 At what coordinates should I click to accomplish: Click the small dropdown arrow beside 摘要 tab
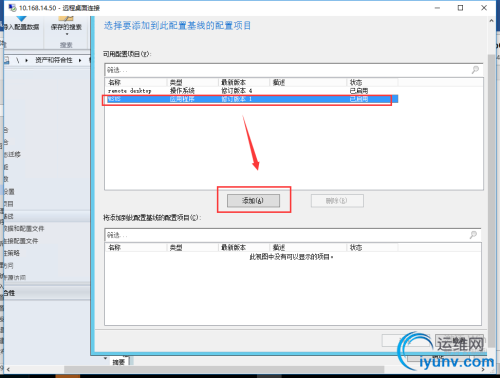pyautogui.click(x=105, y=359)
